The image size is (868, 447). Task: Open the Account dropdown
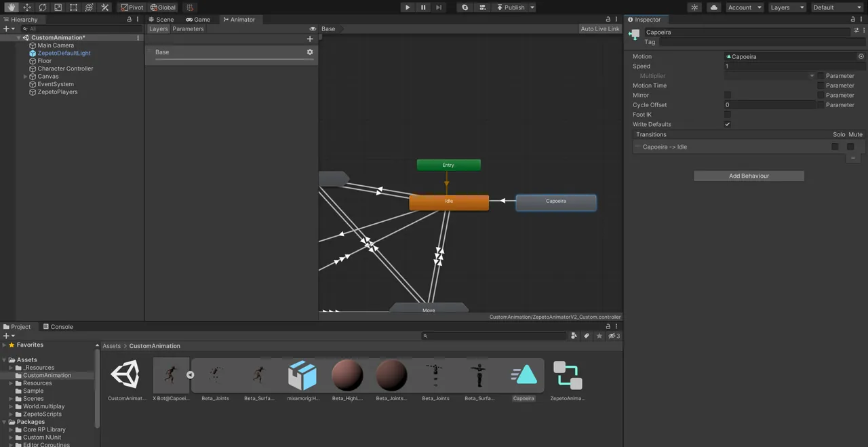click(743, 7)
